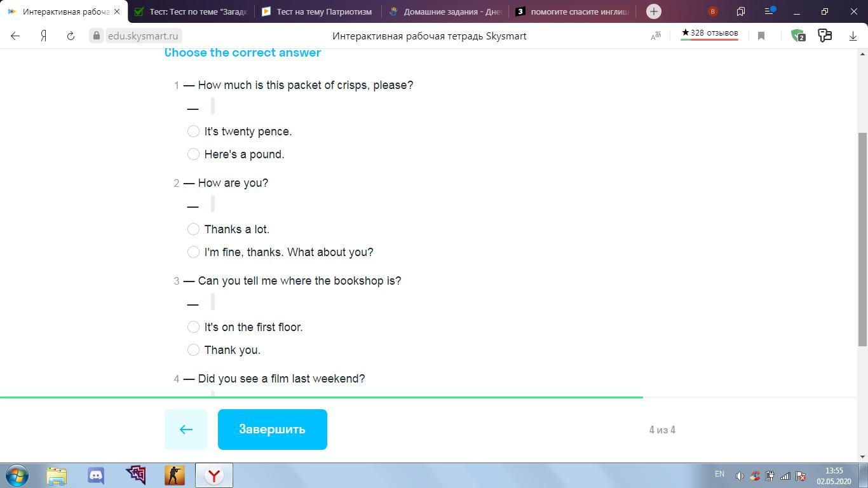Viewport: 868px width, 488px height.
Task: Click the bookmark icon in address bar
Action: pyautogui.click(x=761, y=36)
